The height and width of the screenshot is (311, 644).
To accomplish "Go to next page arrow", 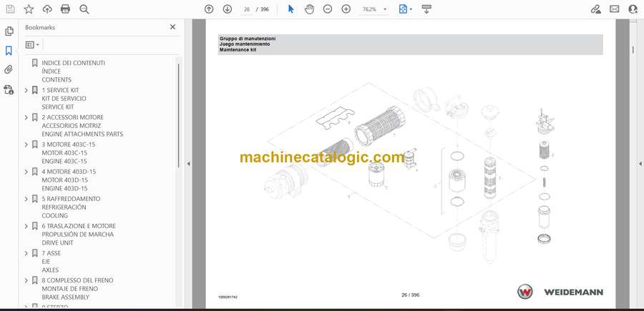I will 227,9.
